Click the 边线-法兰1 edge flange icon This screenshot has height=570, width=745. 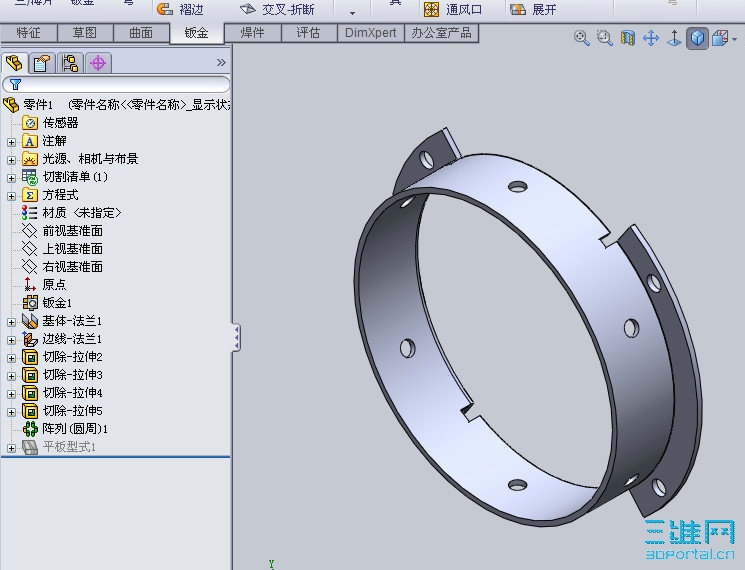tap(30, 339)
